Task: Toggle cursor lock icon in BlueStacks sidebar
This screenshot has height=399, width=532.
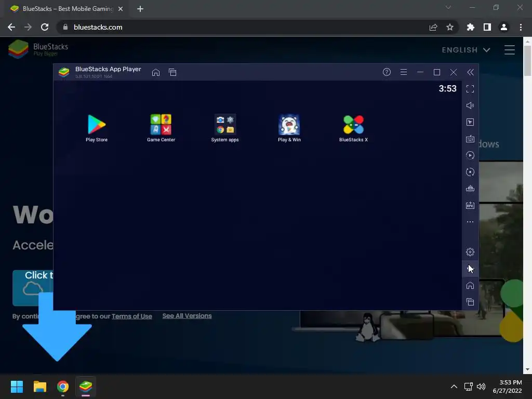Action: pyautogui.click(x=470, y=122)
